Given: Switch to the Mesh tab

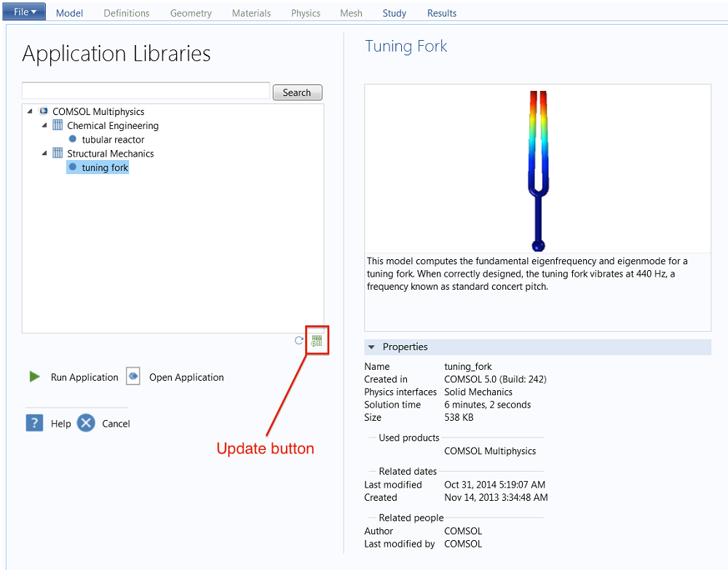Looking at the screenshot, I should click(351, 13).
